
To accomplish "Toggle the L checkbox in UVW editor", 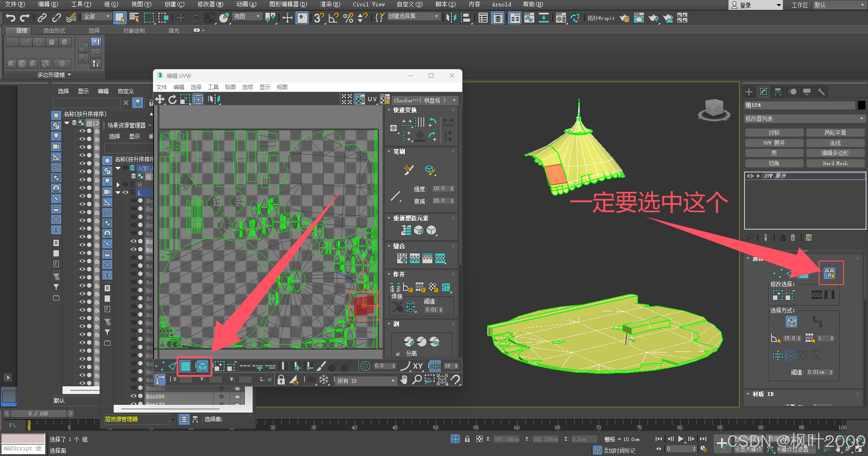I will (x=270, y=380).
